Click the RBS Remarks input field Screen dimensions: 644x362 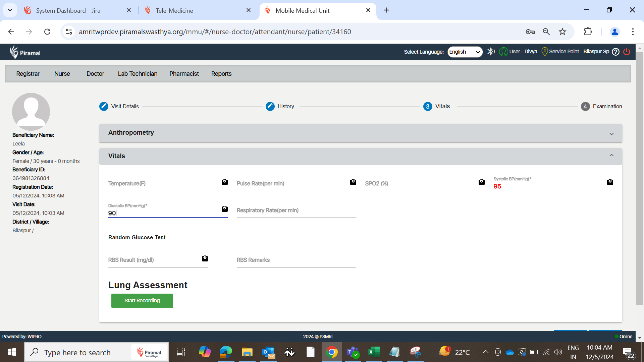coord(297,260)
